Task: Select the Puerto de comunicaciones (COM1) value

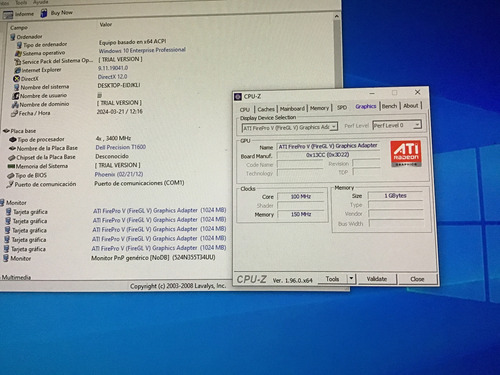Action: [139, 183]
